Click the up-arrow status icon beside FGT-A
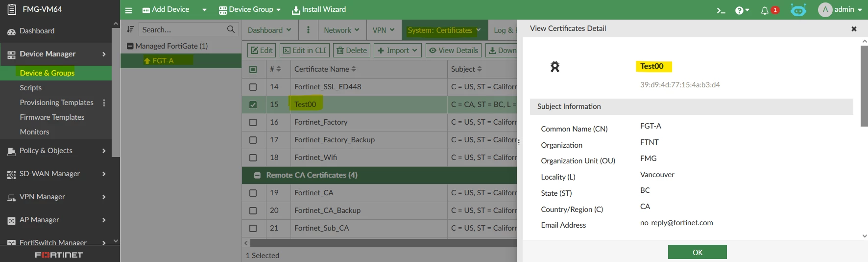The image size is (868, 262). [147, 61]
